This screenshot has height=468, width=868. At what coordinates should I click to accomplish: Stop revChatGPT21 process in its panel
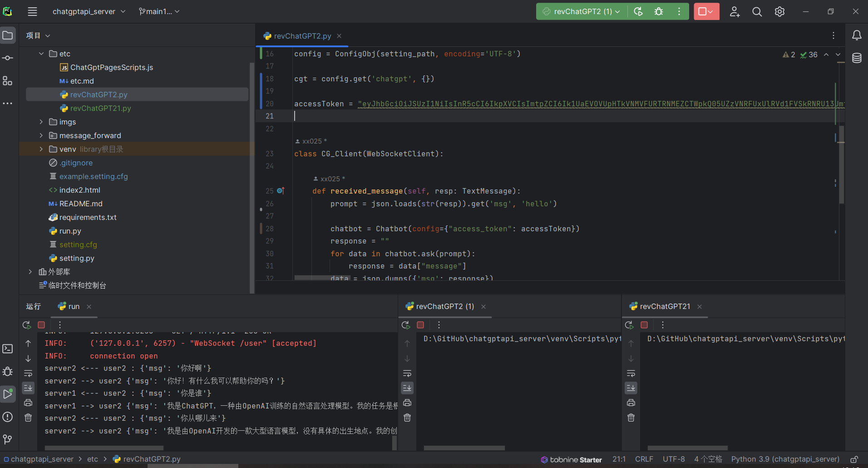[644, 325]
